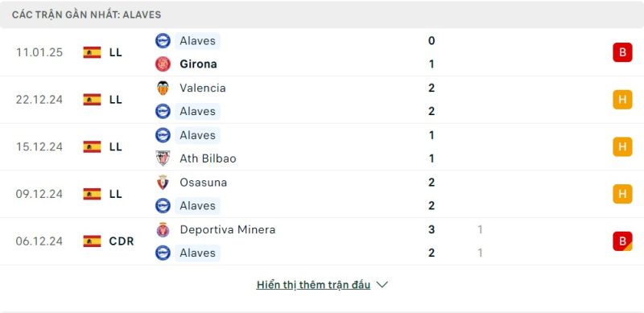Click the orange H badge for Valencia match
This screenshot has height=313, width=644.
click(622, 100)
